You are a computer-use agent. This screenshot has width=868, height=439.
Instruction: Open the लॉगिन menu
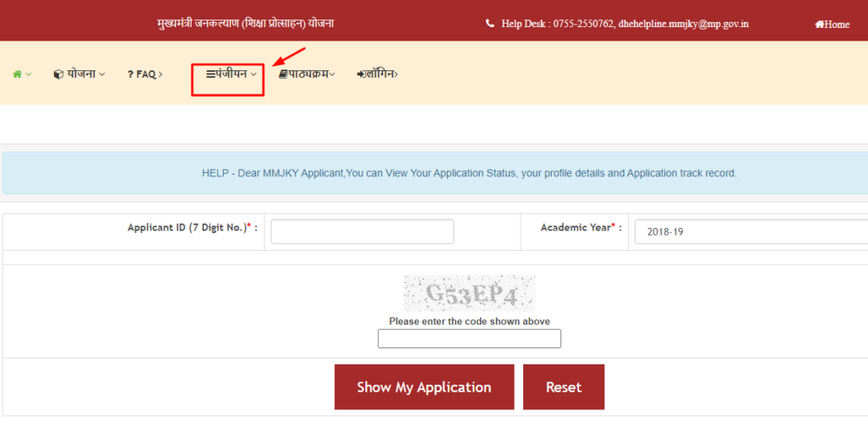(377, 75)
